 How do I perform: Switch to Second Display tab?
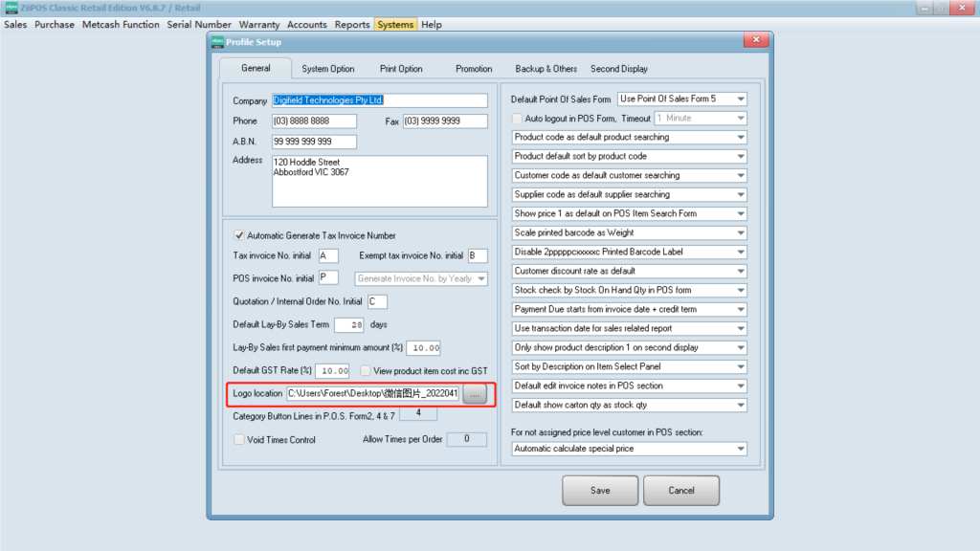619,69
